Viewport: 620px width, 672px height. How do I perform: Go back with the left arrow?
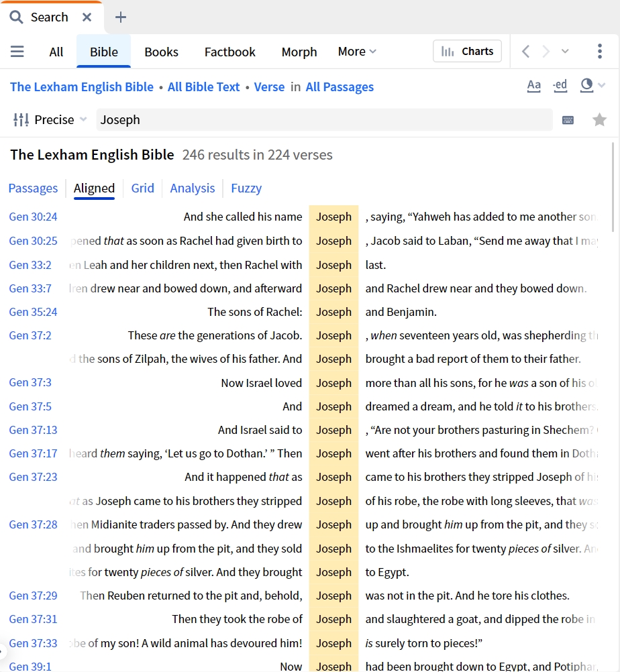525,52
